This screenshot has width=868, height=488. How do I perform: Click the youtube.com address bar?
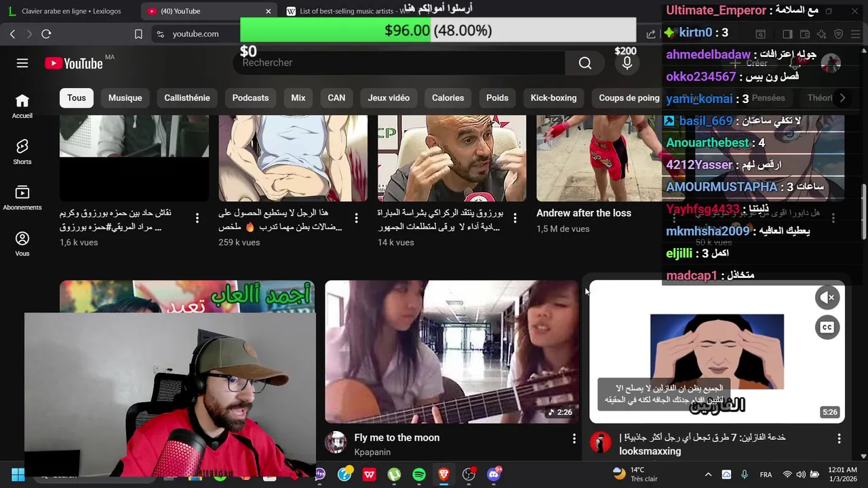(x=195, y=34)
